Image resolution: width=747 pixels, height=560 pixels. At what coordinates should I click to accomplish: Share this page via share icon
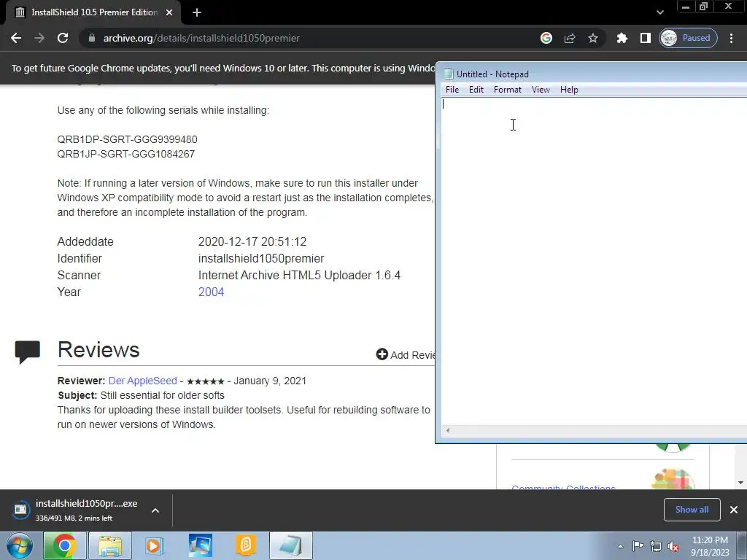[x=569, y=38]
